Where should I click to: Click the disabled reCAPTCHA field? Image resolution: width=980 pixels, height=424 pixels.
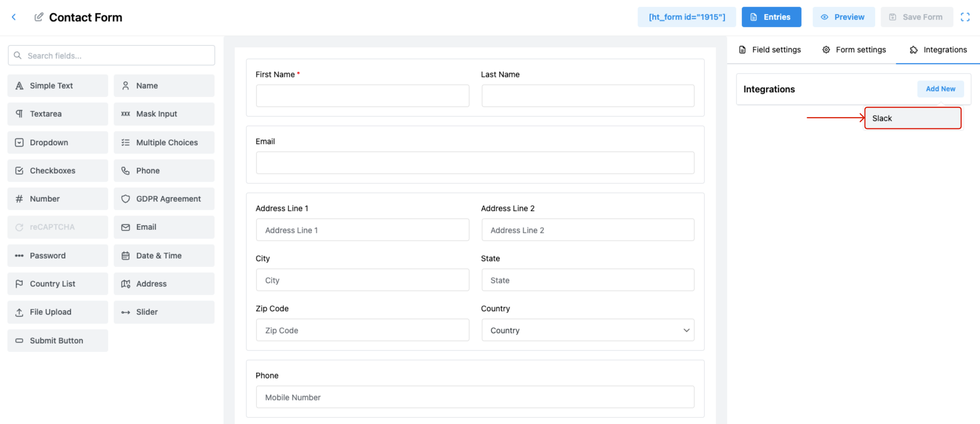click(x=58, y=227)
